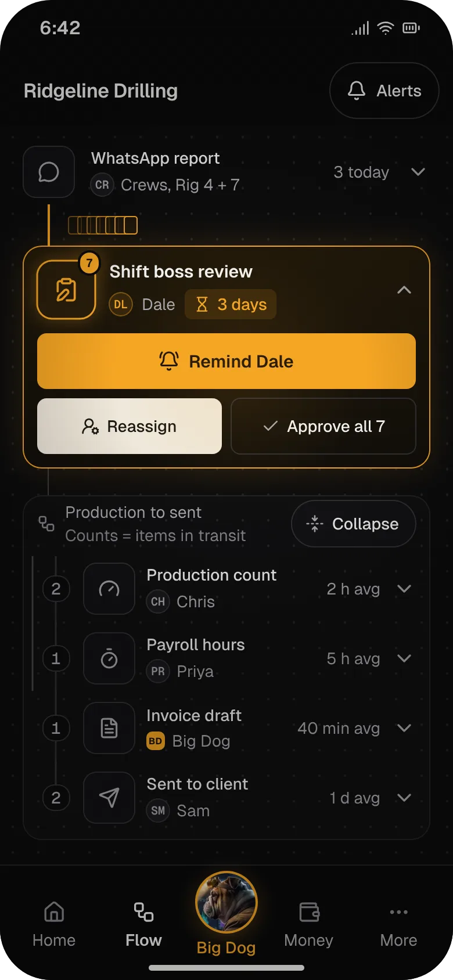Open the Home tab
Screen dimensions: 453x980
[x=54, y=924]
